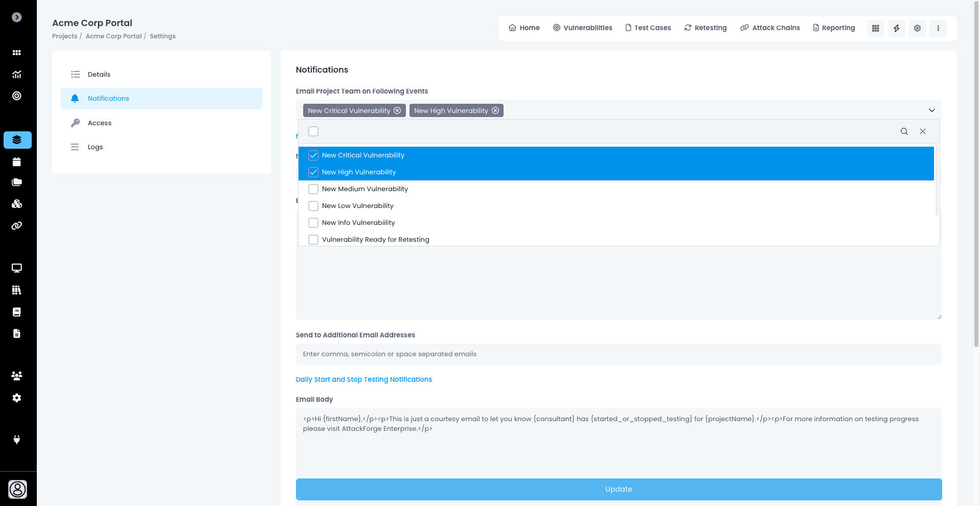Open the Access settings tab
This screenshot has width=980, height=506.
tap(100, 123)
